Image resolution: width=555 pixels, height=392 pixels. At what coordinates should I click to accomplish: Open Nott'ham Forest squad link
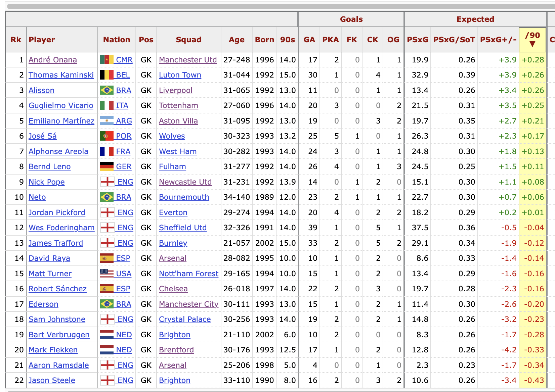click(x=189, y=274)
